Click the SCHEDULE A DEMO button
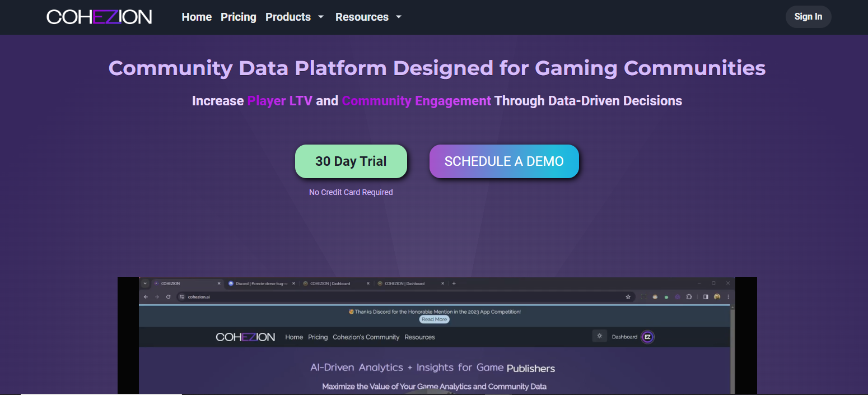 point(504,161)
